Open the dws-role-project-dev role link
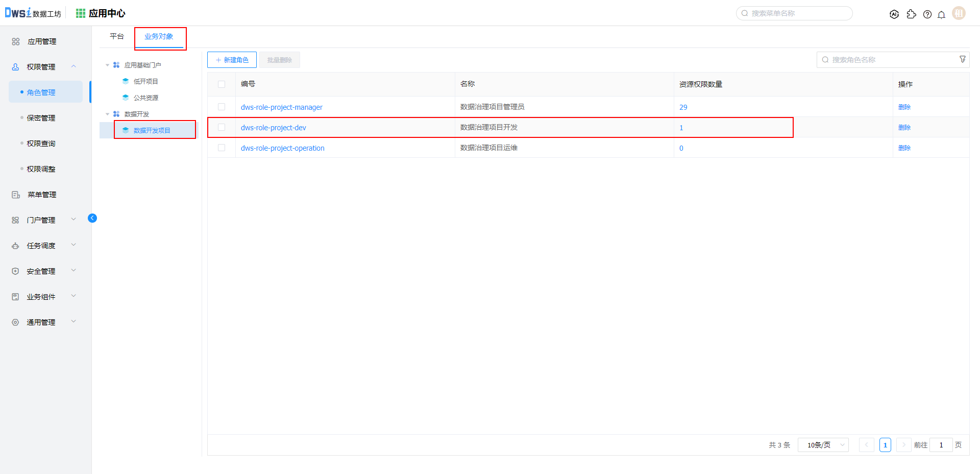The height and width of the screenshot is (474, 980). tap(273, 128)
